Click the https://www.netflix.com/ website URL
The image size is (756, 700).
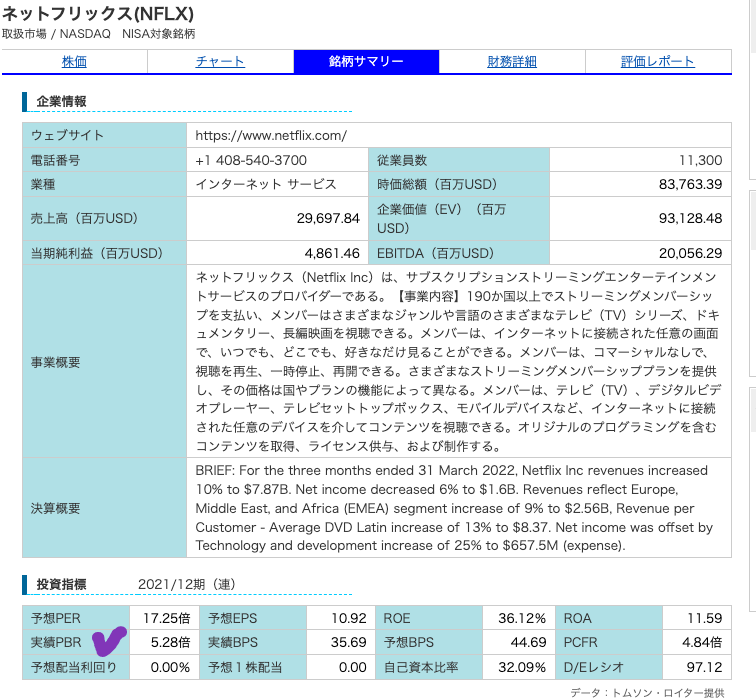(x=271, y=135)
